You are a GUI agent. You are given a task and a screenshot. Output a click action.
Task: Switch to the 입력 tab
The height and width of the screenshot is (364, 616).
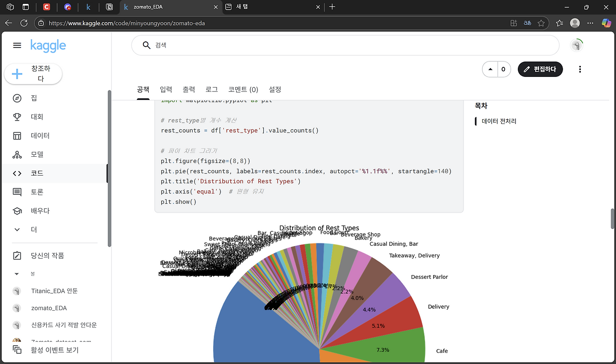click(166, 89)
